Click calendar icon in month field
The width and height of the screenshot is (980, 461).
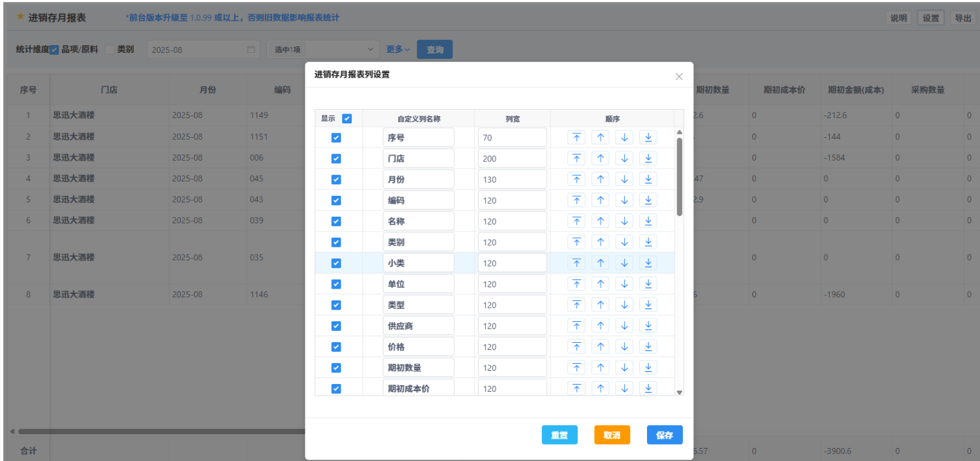pos(251,50)
